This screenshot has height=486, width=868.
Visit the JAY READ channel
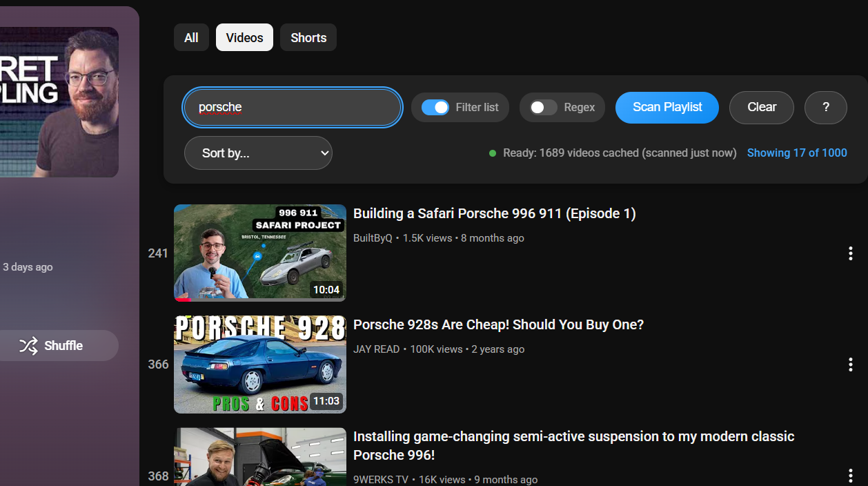tap(376, 349)
